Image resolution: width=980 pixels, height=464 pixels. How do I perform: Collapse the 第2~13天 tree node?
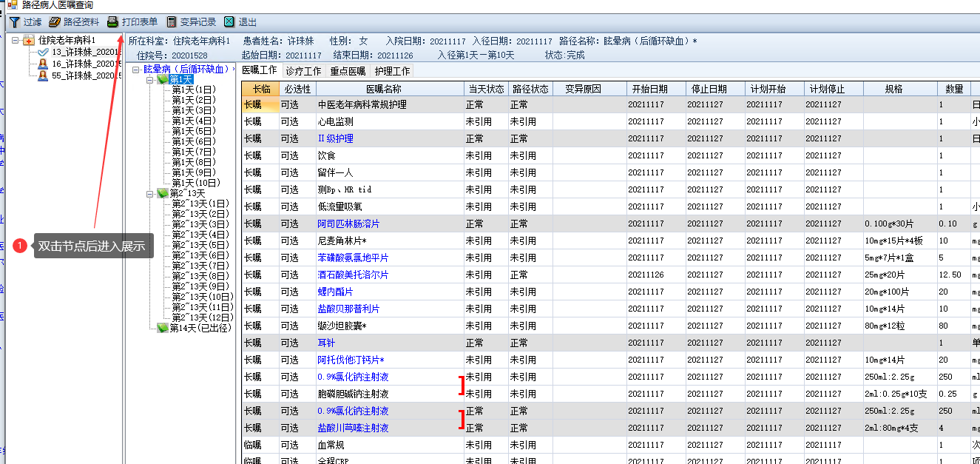click(x=150, y=193)
